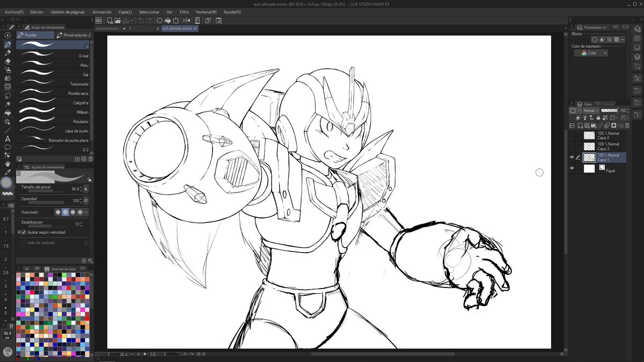
Task: Select the Text tool
Action: coord(8,138)
